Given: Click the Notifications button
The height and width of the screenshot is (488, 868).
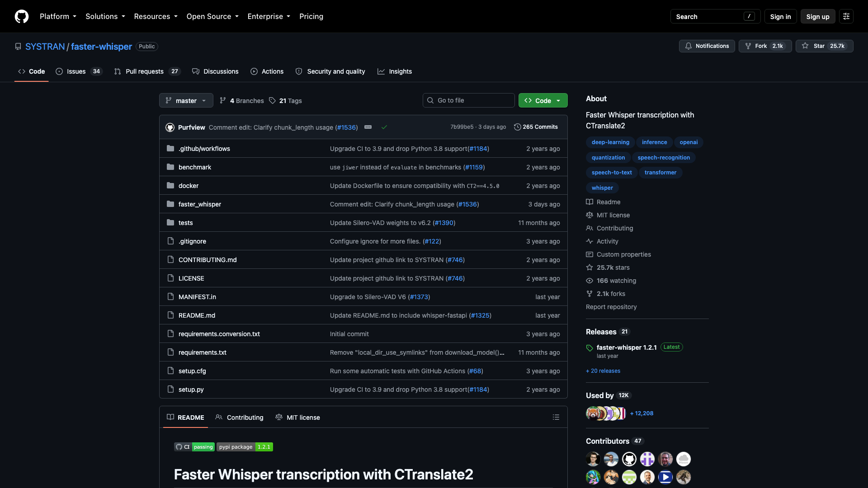Looking at the screenshot, I should (x=707, y=46).
